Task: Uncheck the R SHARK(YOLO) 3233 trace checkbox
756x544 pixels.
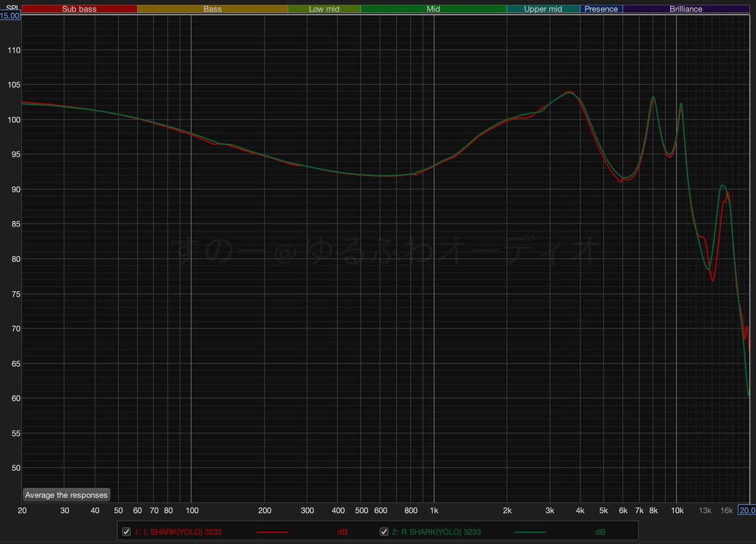Action: pyautogui.click(x=384, y=532)
